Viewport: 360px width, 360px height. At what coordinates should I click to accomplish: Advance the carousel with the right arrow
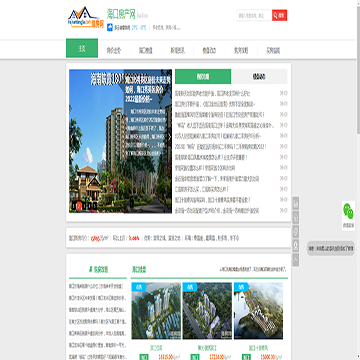pyautogui.click(x=169, y=136)
